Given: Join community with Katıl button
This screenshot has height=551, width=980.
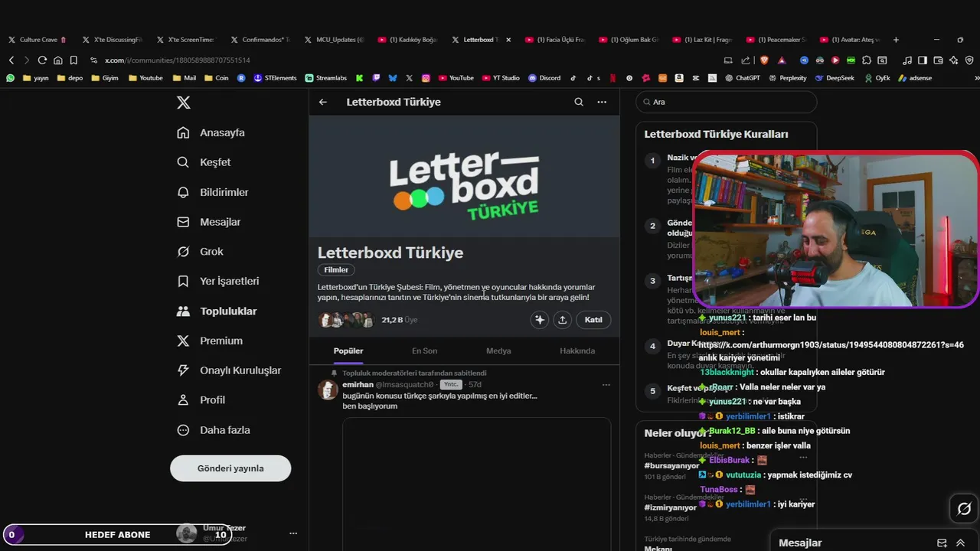Looking at the screenshot, I should [593, 320].
